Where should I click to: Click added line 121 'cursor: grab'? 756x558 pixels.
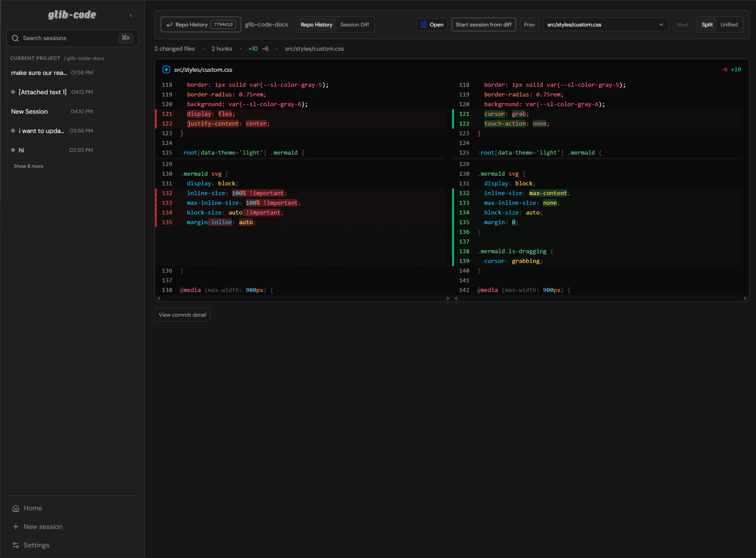[x=597, y=114]
